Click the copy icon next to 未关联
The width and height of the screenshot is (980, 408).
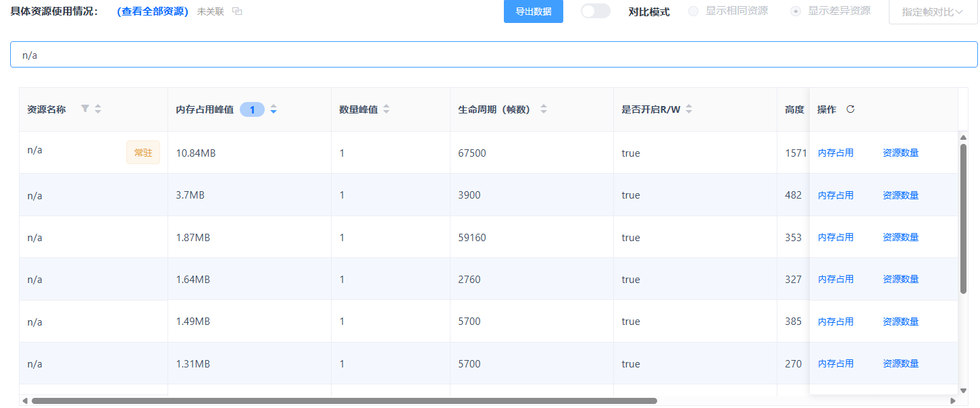click(237, 11)
